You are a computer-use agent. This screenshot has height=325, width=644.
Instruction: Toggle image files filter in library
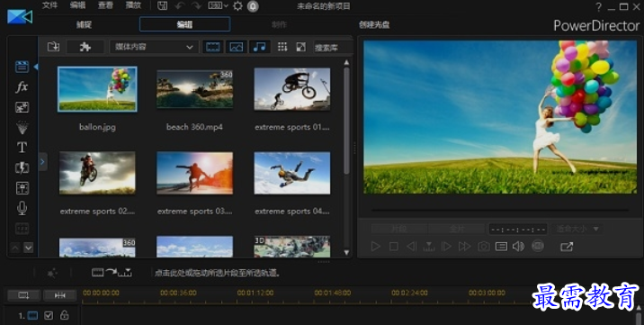click(237, 47)
